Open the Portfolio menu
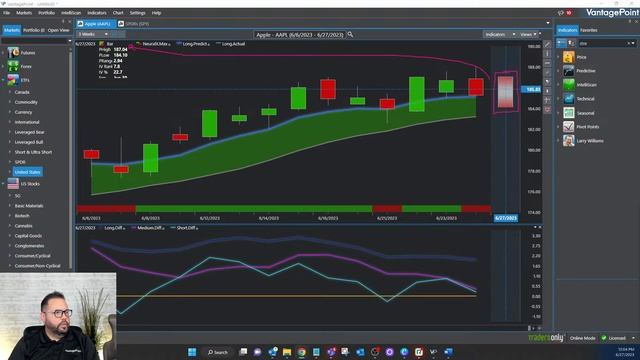This screenshot has height=360, width=640. [x=47, y=13]
